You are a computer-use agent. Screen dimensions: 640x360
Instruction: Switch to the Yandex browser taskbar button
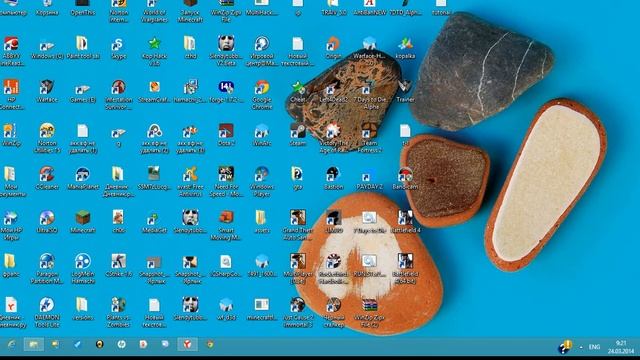(187, 344)
